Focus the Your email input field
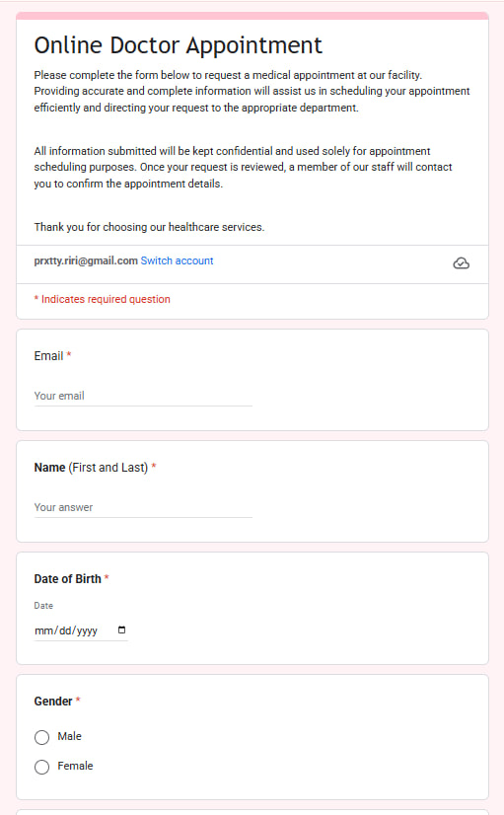 point(143,396)
